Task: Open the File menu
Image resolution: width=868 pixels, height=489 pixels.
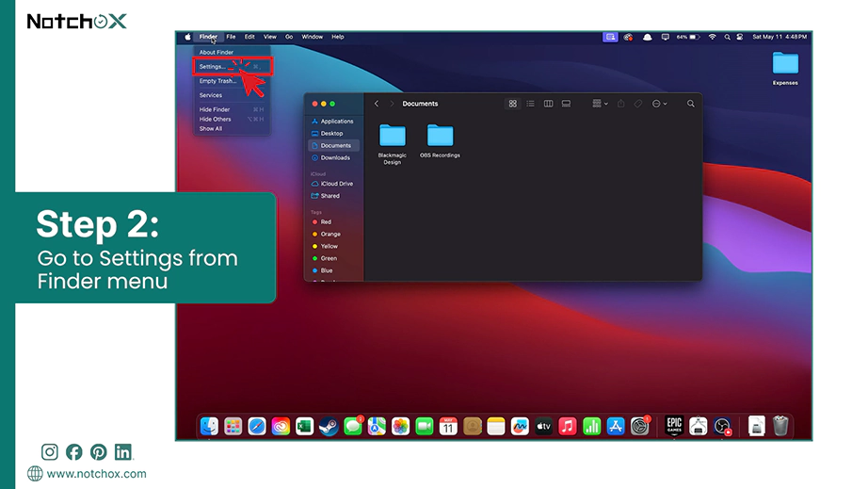Action: 231,37
